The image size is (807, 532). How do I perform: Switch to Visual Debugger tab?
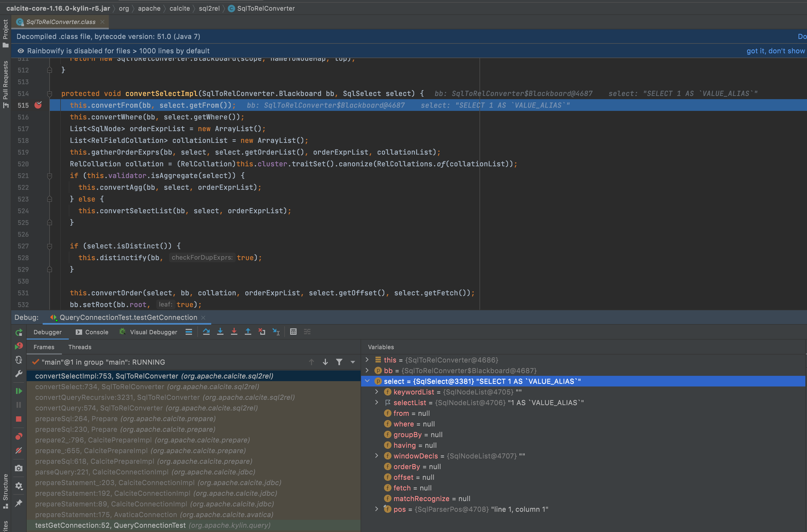pyautogui.click(x=148, y=332)
